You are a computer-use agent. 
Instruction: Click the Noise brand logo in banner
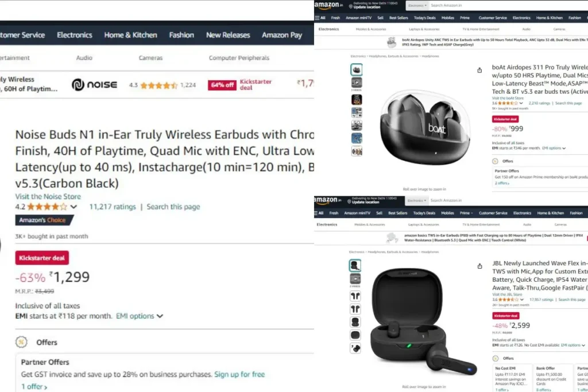coord(95,85)
